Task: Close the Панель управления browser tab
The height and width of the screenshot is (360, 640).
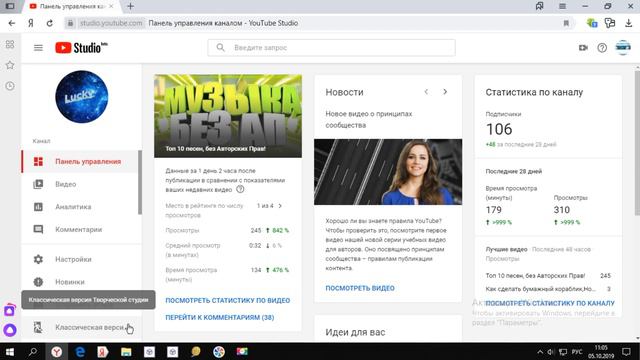Action: pos(111,6)
